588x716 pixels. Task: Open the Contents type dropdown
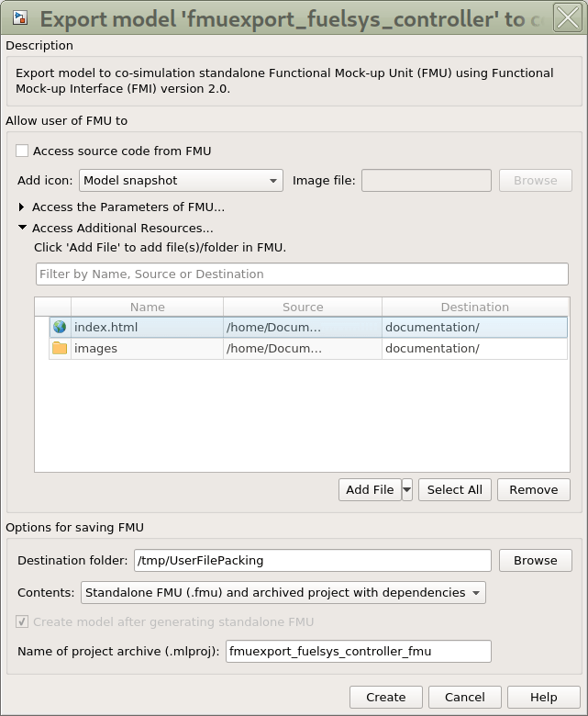(x=283, y=593)
